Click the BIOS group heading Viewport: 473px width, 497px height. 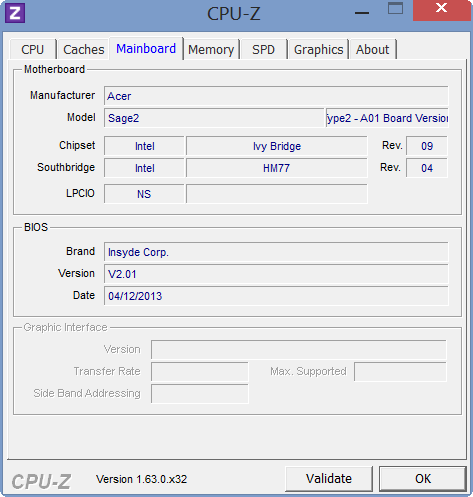pos(36,227)
